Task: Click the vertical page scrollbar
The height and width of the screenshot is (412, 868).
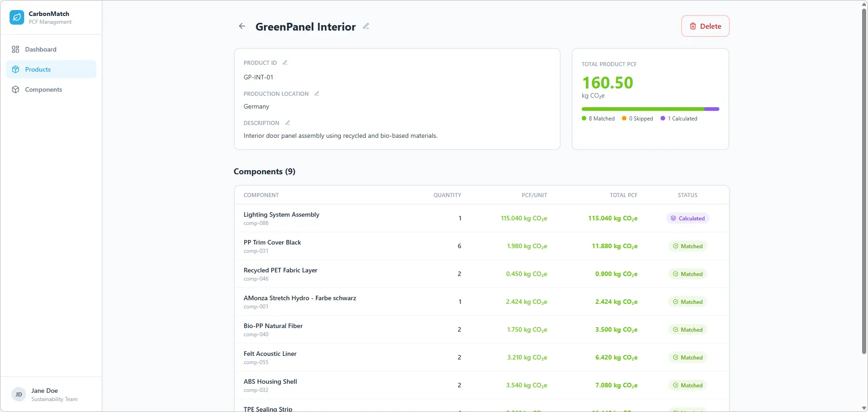Action: pyautogui.click(x=863, y=183)
